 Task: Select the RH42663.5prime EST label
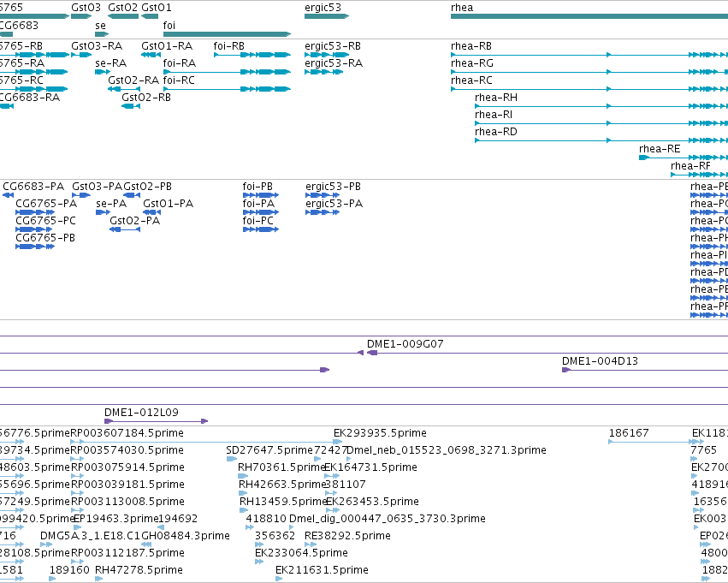tap(282, 485)
